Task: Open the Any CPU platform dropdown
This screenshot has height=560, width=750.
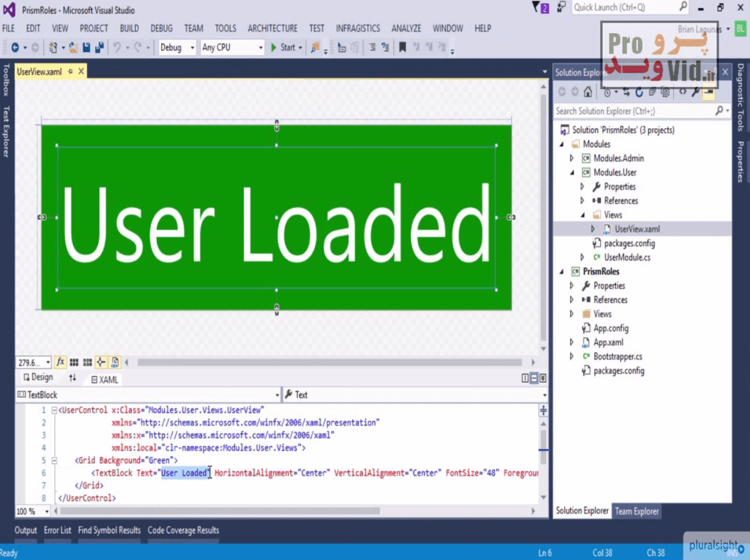Action: coord(261,48)
